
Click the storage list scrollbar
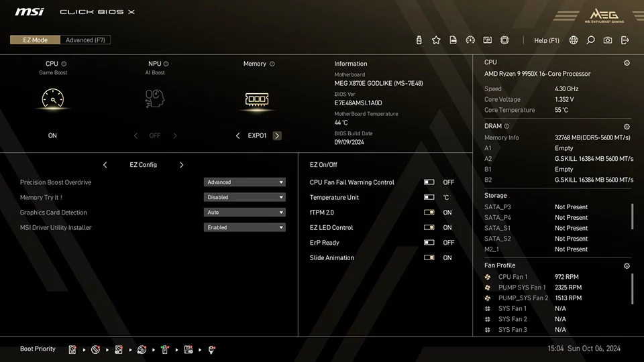(633, 216)
